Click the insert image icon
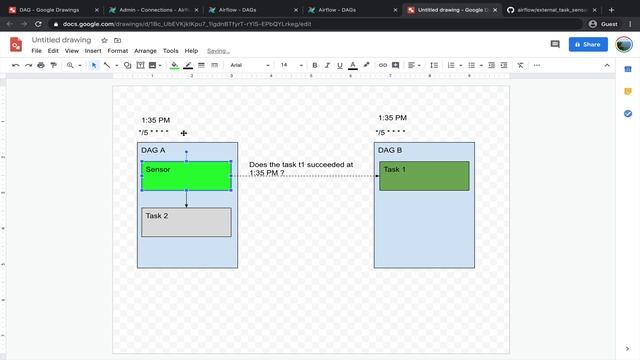This screenshot has height=360, width=640. (x=152, y=65)
